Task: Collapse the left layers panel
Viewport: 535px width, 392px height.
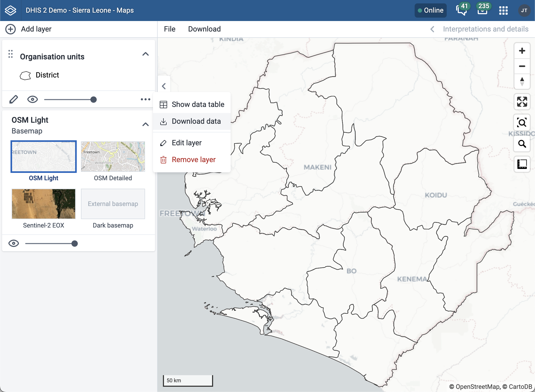Action: pyautogui.click(x=164, y=86)
